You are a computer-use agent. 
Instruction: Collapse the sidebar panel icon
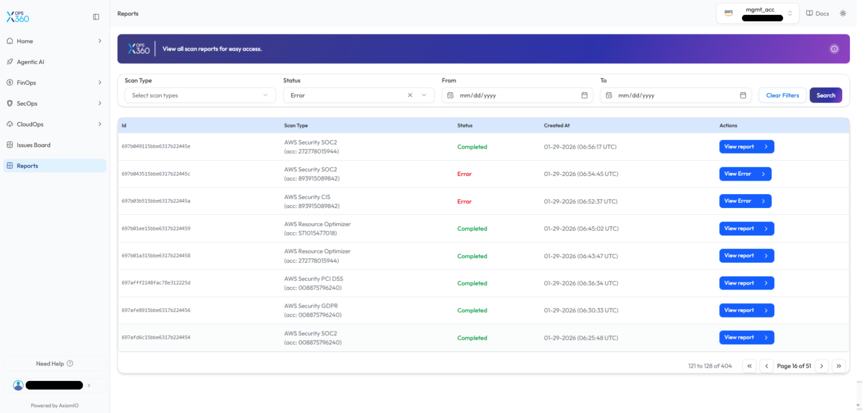pos(96,17)
